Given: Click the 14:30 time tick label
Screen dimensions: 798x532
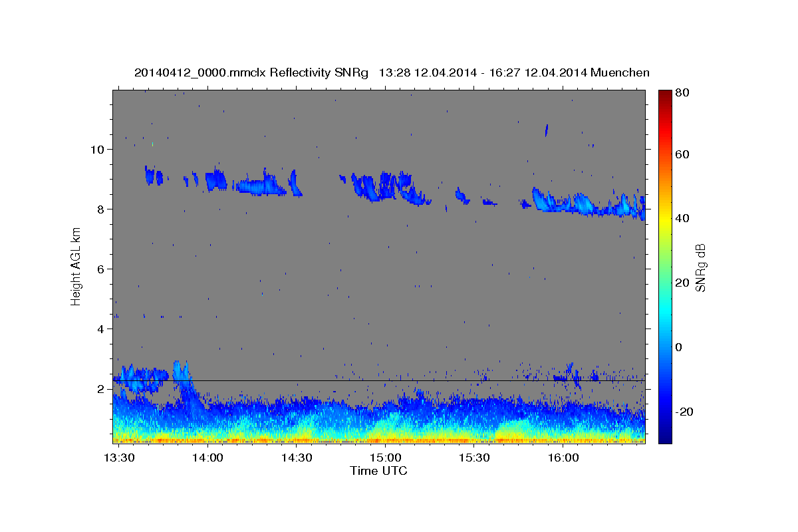Looking at the screenshot, I should 297,458.
